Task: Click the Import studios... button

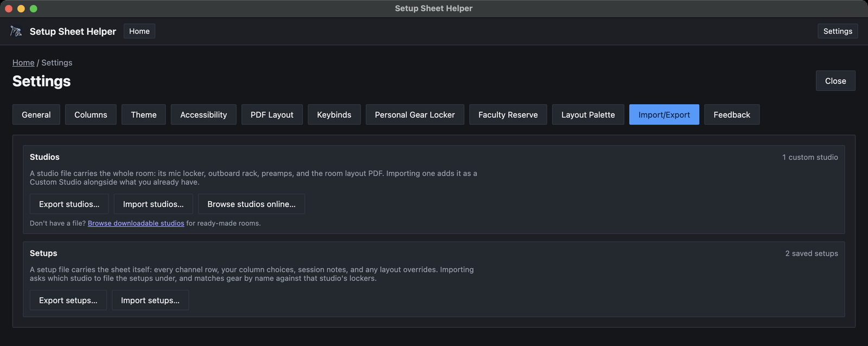Action: coord(154,204)
